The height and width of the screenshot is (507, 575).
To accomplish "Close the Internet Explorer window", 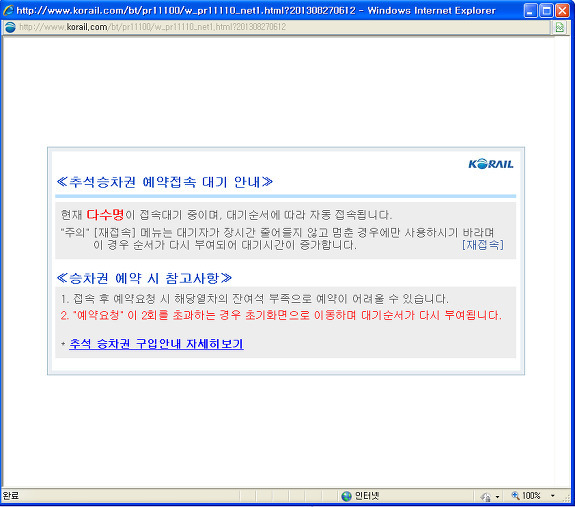I will [562, 11].
